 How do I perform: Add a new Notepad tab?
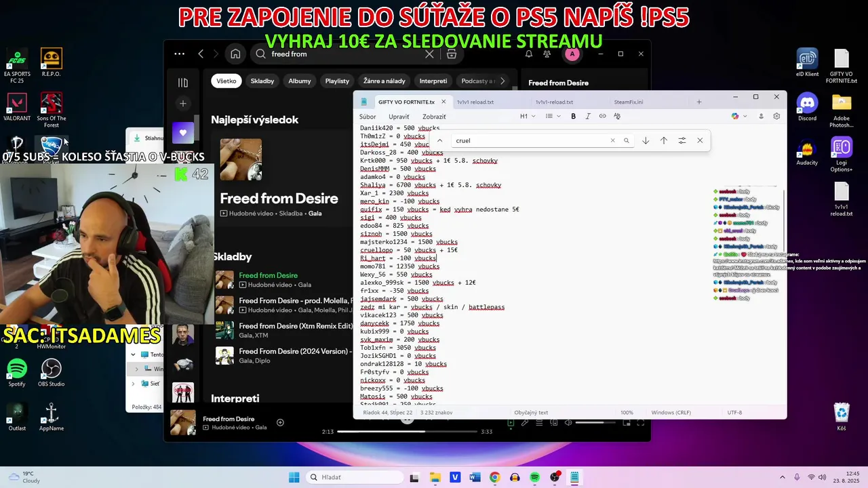pyautogui.click(x=699, y=102)
